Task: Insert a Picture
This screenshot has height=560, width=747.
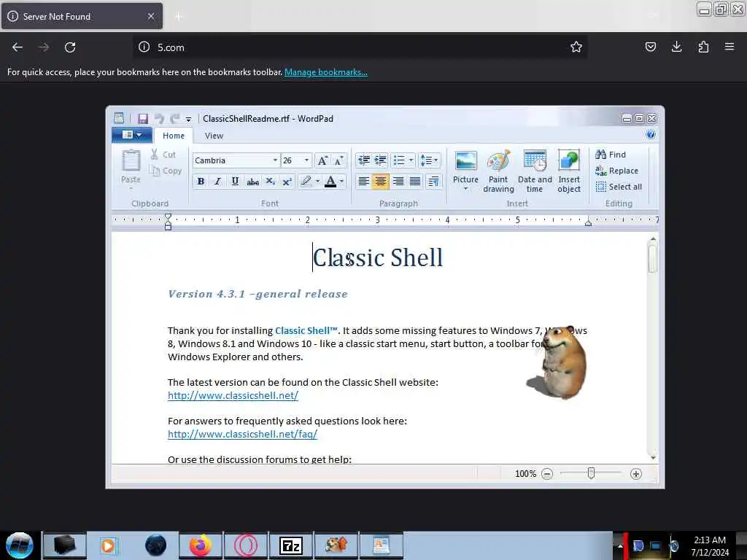Action: (x=465, y=166)
